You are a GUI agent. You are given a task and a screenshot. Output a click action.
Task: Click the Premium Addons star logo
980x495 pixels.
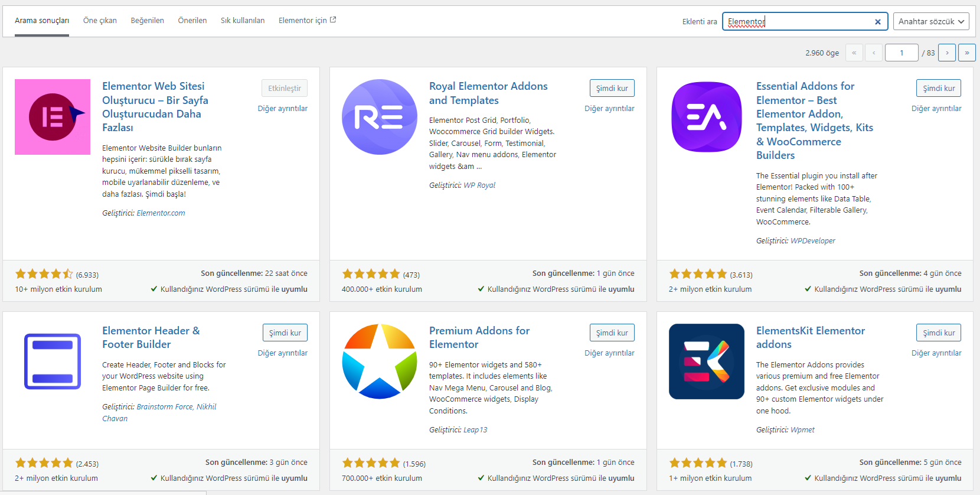[380, 362]
